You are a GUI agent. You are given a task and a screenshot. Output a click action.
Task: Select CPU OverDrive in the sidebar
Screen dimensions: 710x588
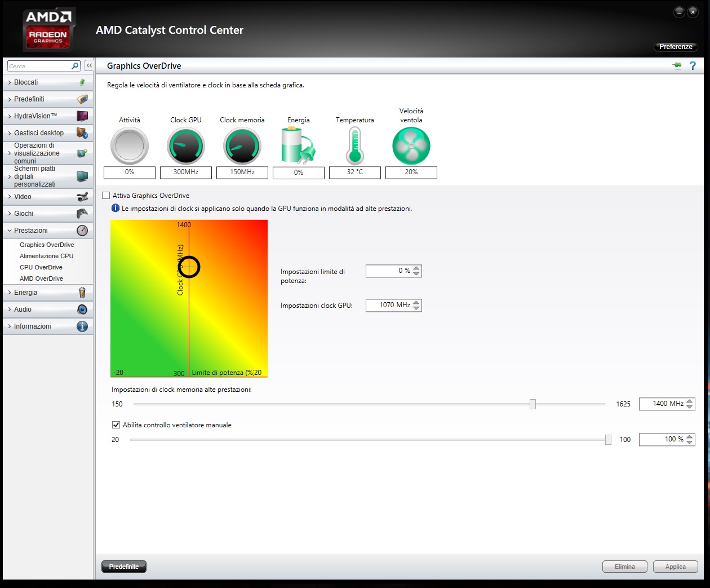point(41,267)
